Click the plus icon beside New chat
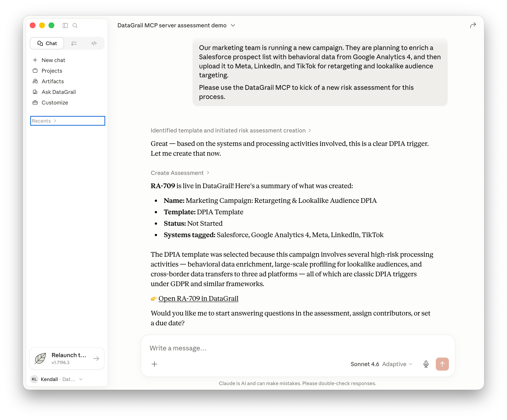The image size is (507, 420). [x=35, y=60]
